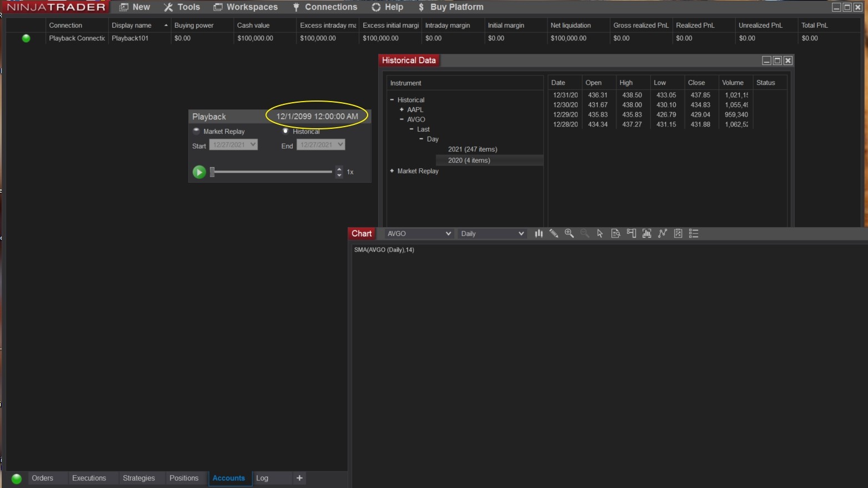868x488 pixels.
Task: Collapse the Historical tree node
Action: click(x=392, y=100)
